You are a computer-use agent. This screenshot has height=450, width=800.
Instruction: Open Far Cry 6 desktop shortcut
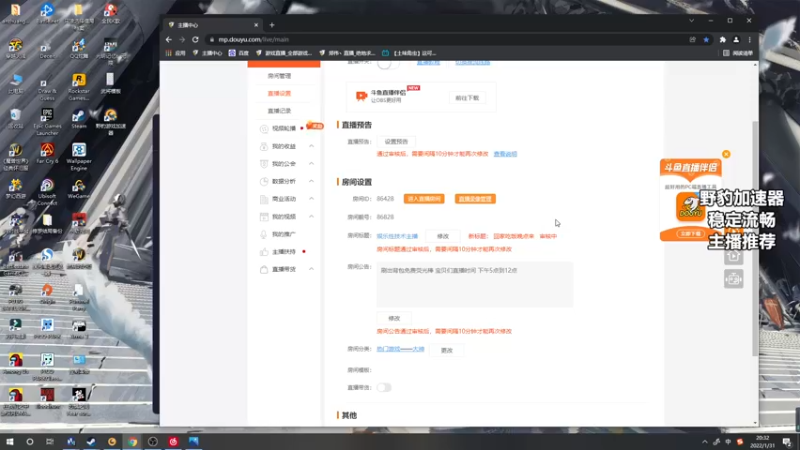47,154
